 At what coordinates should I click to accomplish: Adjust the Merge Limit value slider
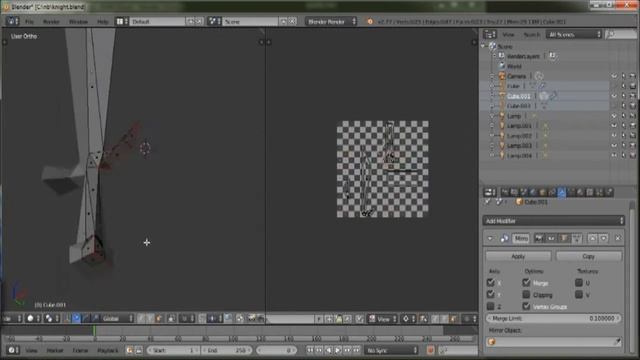553,318
